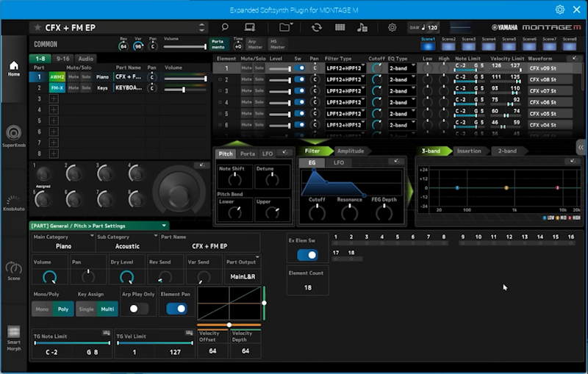Open element 1 Filter Type dropdown
The width and height of the screenshot is (588, 374).
345,68
